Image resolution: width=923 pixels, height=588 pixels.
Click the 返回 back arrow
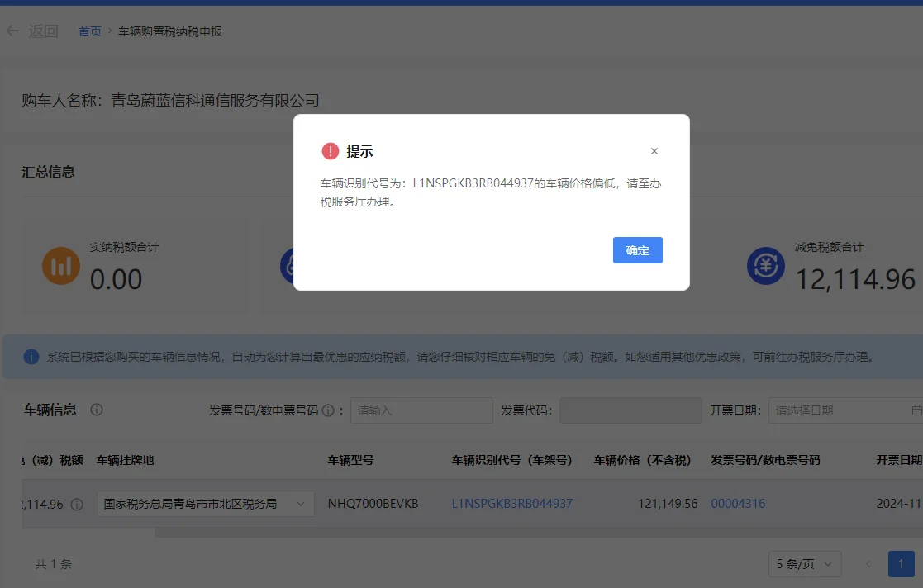click(12, 31)
